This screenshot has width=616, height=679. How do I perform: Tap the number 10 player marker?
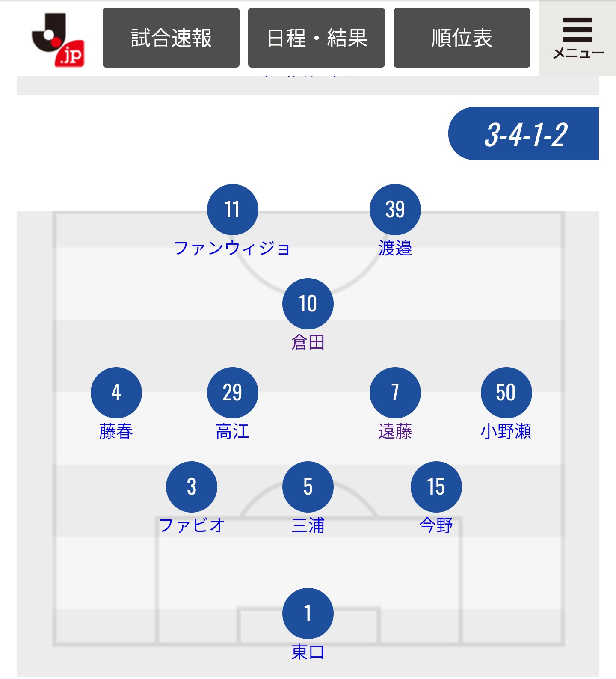tap(308, 304)
